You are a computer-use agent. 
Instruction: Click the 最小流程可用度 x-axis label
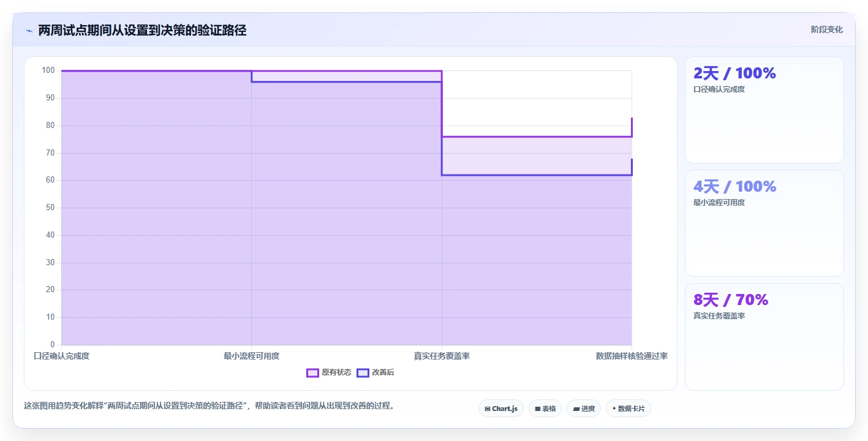point(252,356)
